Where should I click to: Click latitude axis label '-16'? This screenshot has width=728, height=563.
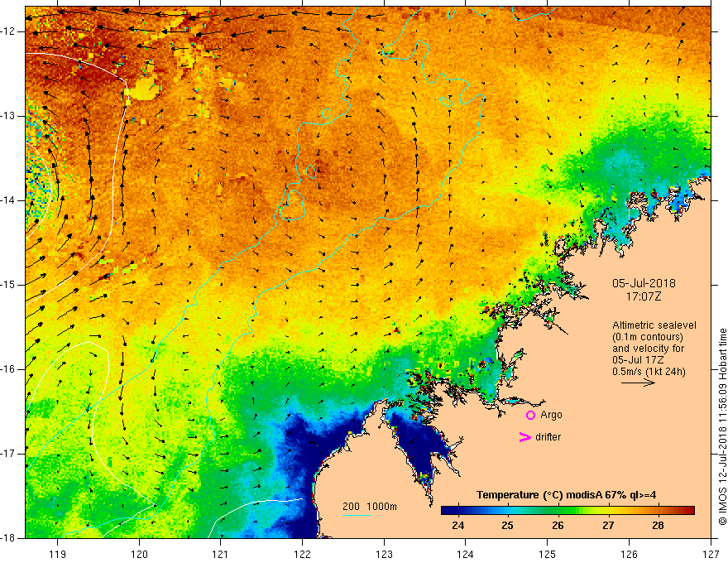(9, 369)
